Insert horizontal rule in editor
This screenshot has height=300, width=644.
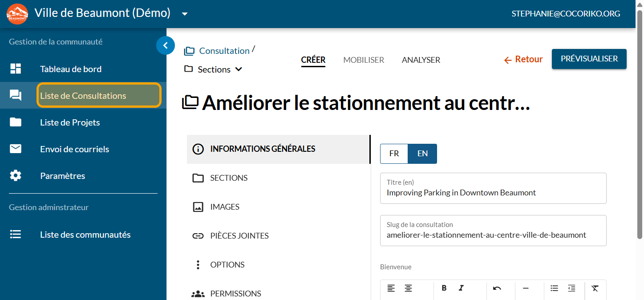point(526,288)
